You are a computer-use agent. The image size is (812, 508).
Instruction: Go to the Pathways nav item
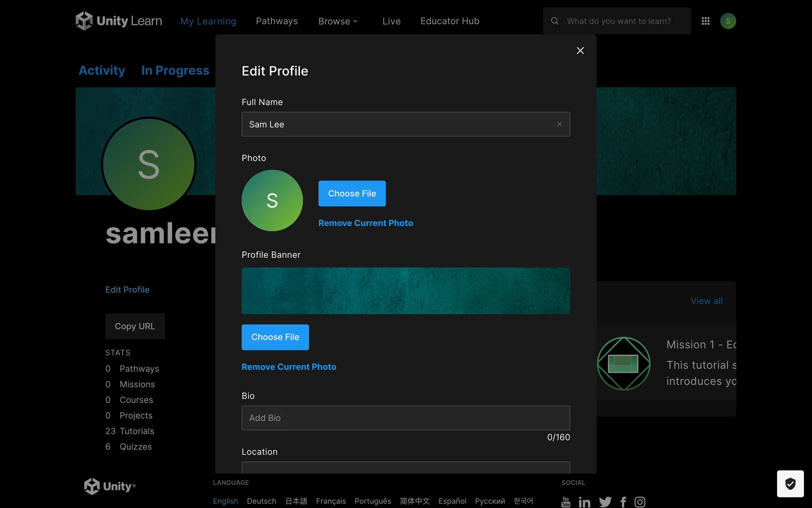277,21
